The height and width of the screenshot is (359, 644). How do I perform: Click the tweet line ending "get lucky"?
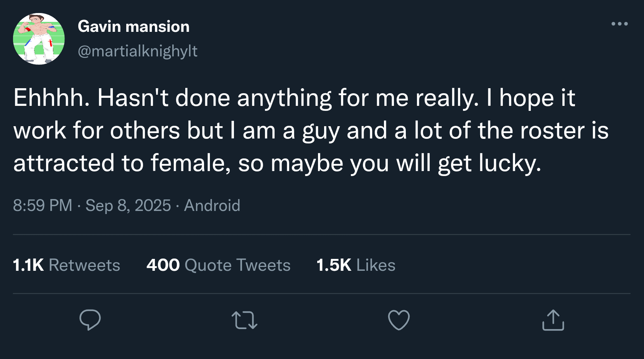coord(277,163)
